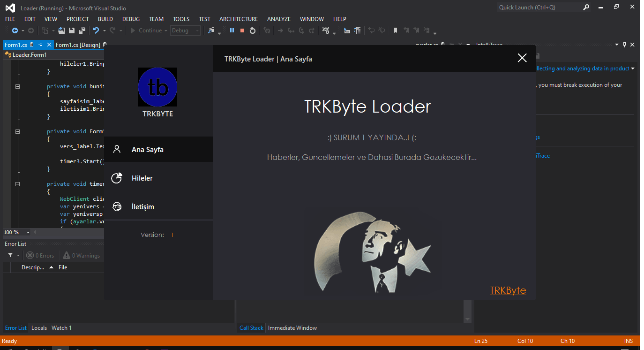Open the TRKByte link in loader window
The width and height of the screenshot is (644, 350).
click(508, 290)
